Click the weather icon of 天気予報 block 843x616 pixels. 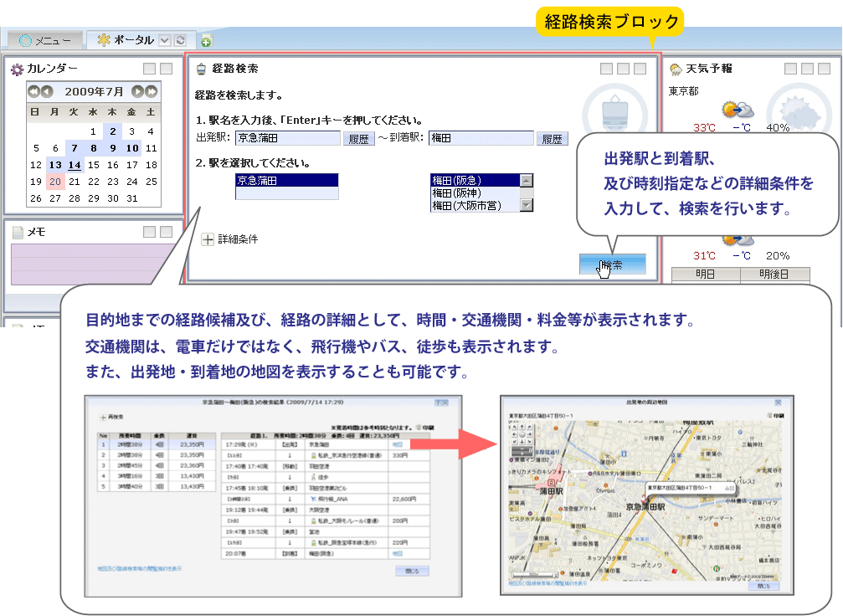676,69
